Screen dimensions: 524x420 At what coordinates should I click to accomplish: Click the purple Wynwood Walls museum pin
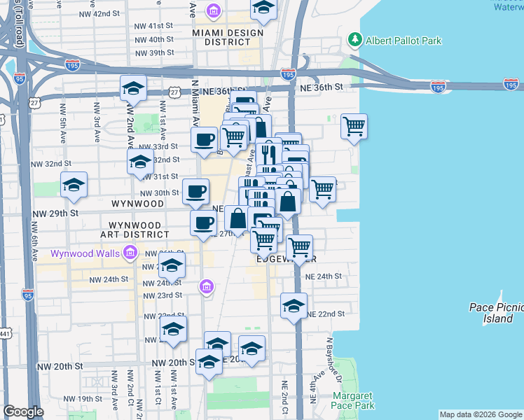[x=130, y=253]
